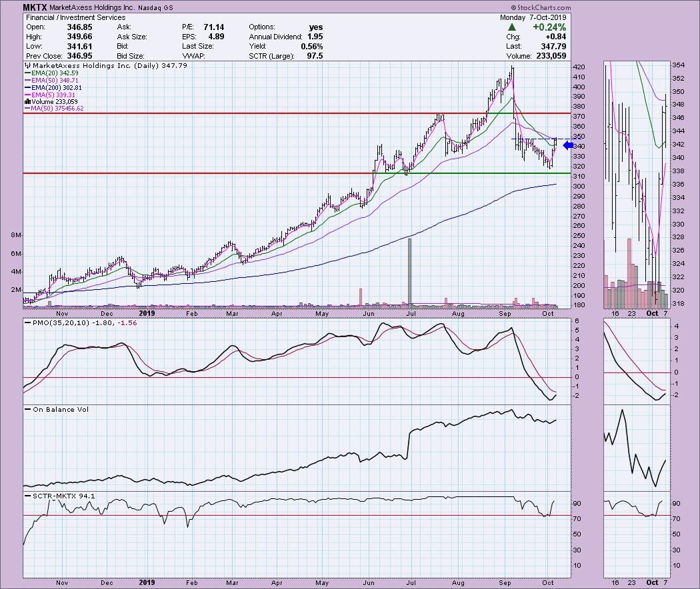Image resolution: width=700 pixels, height=589 pixels.
Task: Select the Annual Dividend value 1.95
Action: (x=315, y=37)
